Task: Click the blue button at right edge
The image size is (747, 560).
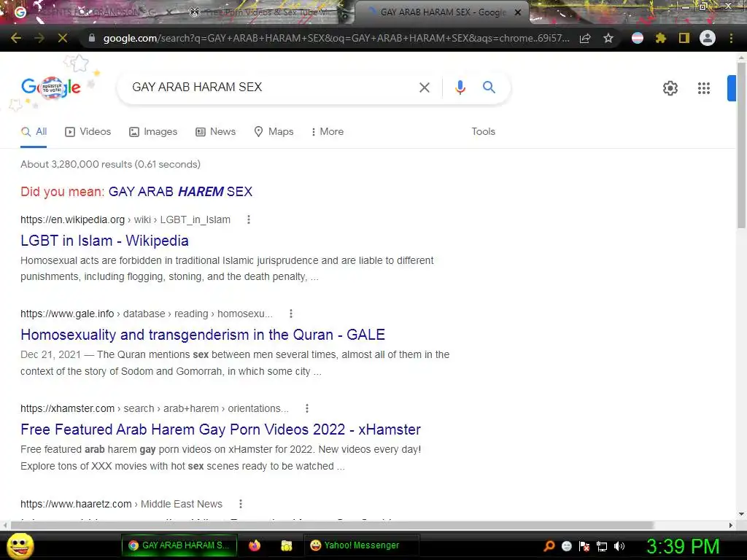Action: (x=731, y=88)
